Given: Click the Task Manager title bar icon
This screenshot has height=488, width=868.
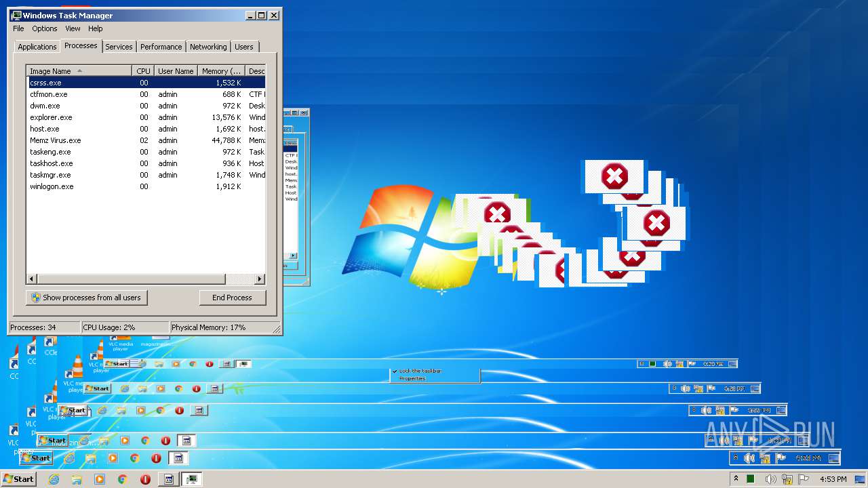Looking at the screenshot, I should coord(16,15).
